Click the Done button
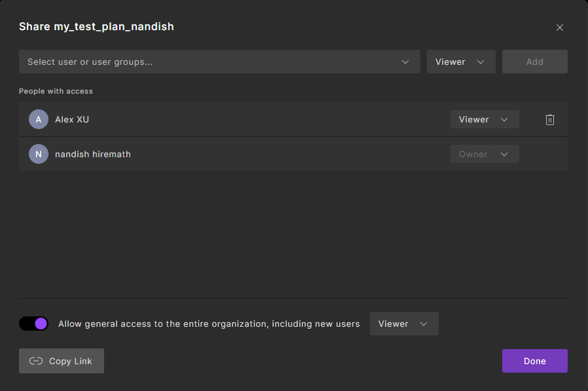This screenshot has height=391, width=588. (x=534, y=361)
